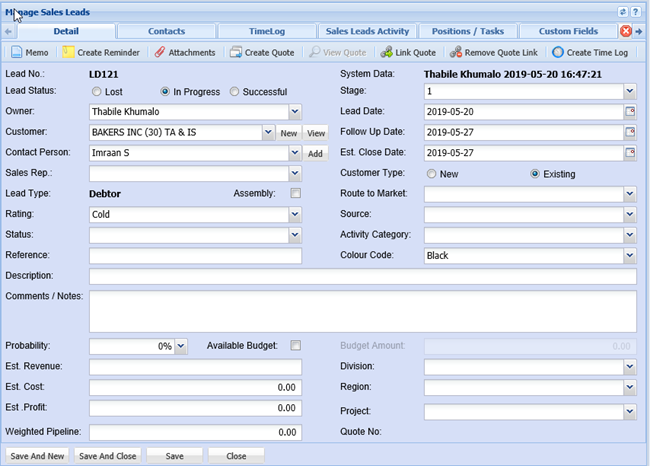
Task: Open the Est. Close Date calendar picker
Action: coord(630,153)
